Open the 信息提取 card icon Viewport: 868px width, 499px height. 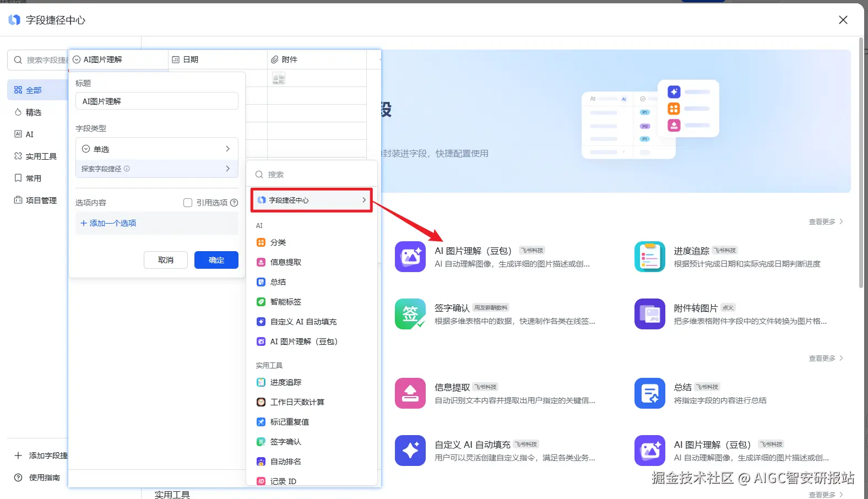[x=410, y=393]
